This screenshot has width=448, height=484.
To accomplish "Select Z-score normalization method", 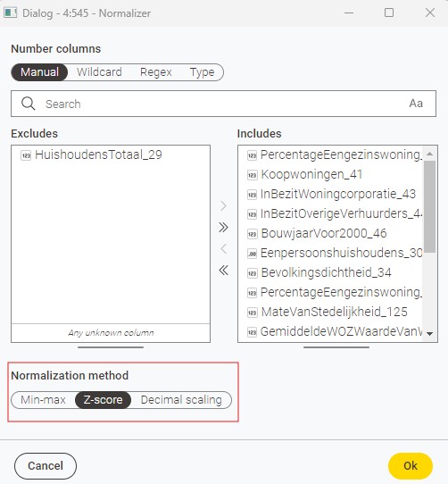I will (x=103, y=400).
